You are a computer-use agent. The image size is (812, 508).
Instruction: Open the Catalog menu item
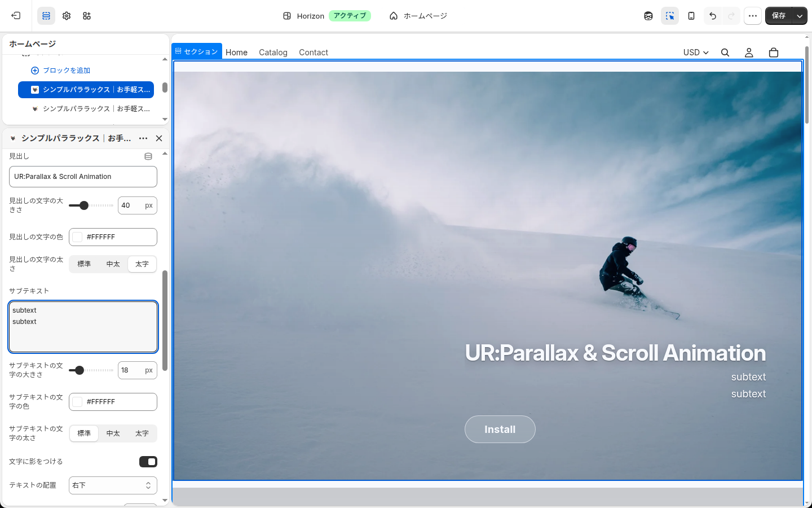pos(273,52)
